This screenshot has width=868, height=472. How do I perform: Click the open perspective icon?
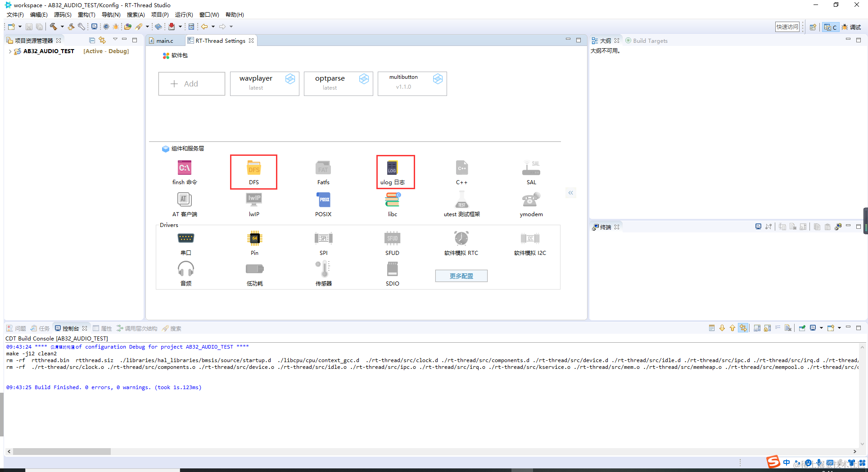(x=813, y=27)
